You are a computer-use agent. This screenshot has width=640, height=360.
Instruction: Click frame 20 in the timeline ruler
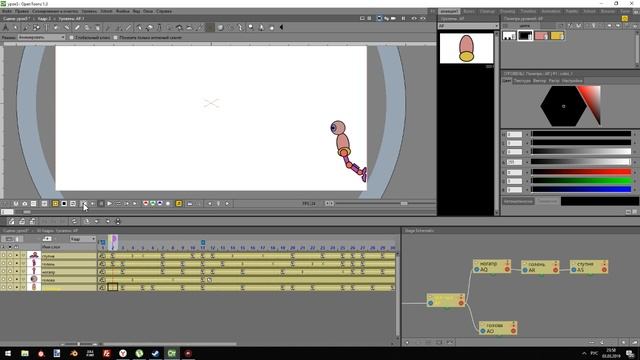pyautogui.click(x=293, y=248)
